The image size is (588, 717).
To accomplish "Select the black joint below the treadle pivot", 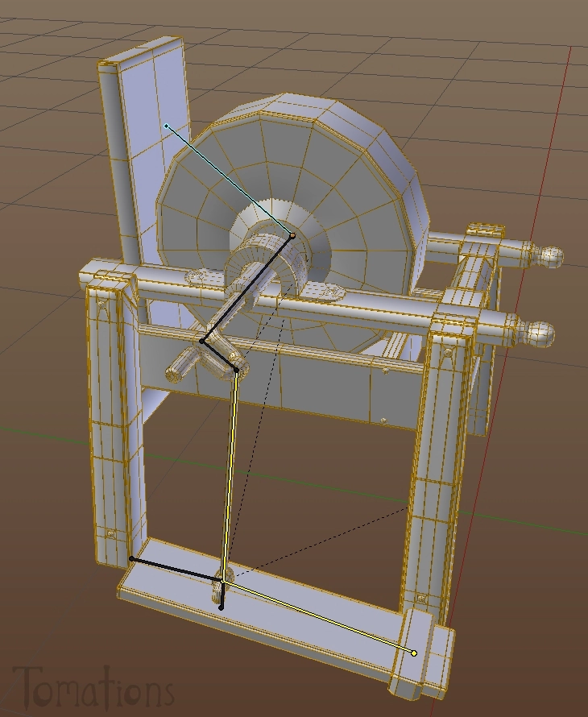I will tap(221, 607).
